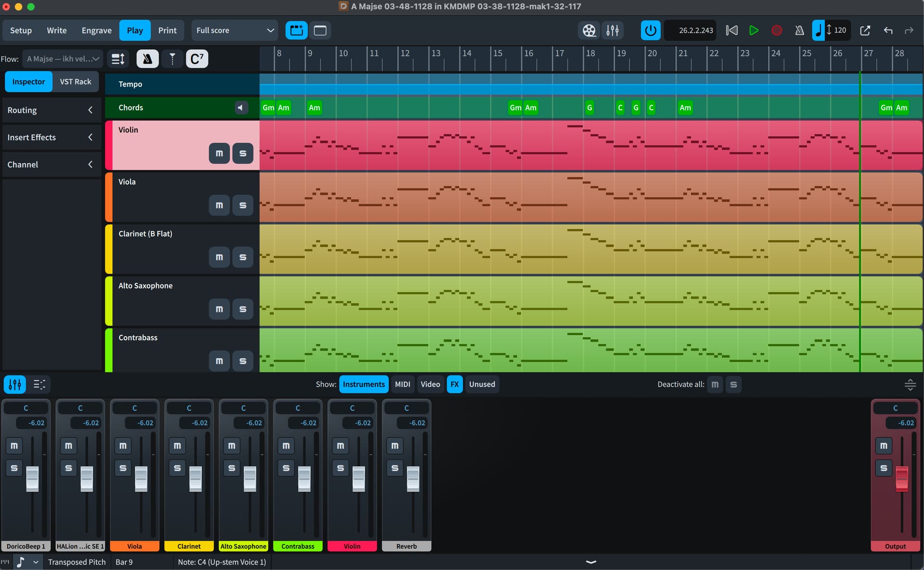This screenshot has height=570, width=924.
Task: Click the Undo arrow
Action: (888, 30)
